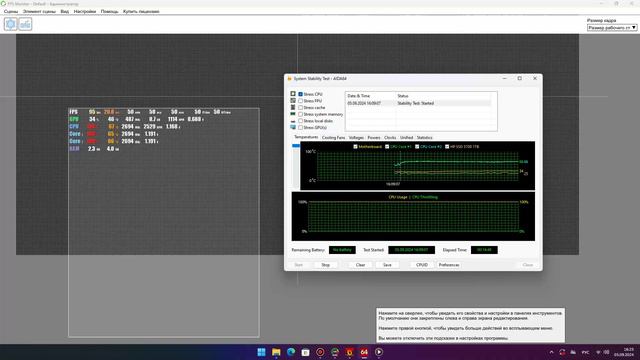Toggle the Motherboard graph checkbox

coord(355,147)
